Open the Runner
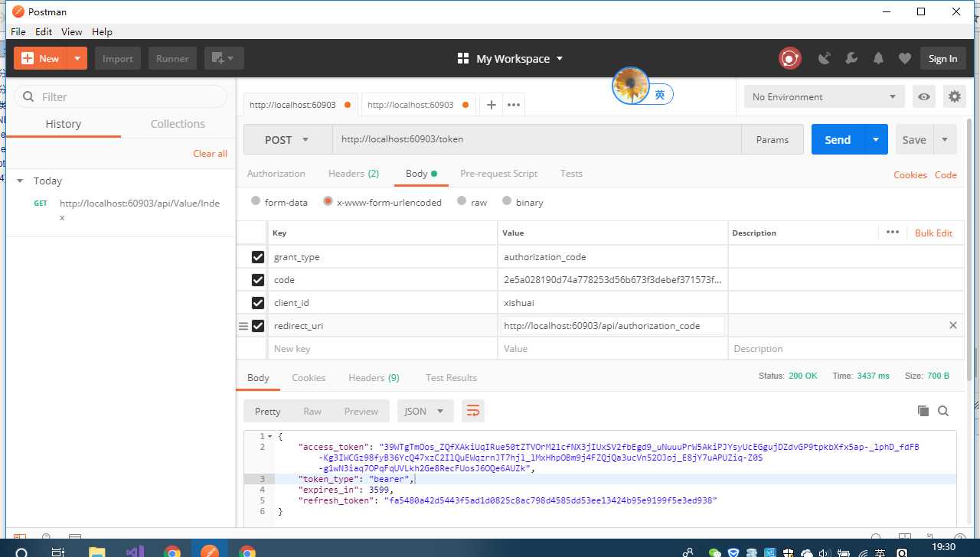The width and height of the screenshot is (980, 557). click(x=172, y=58)
